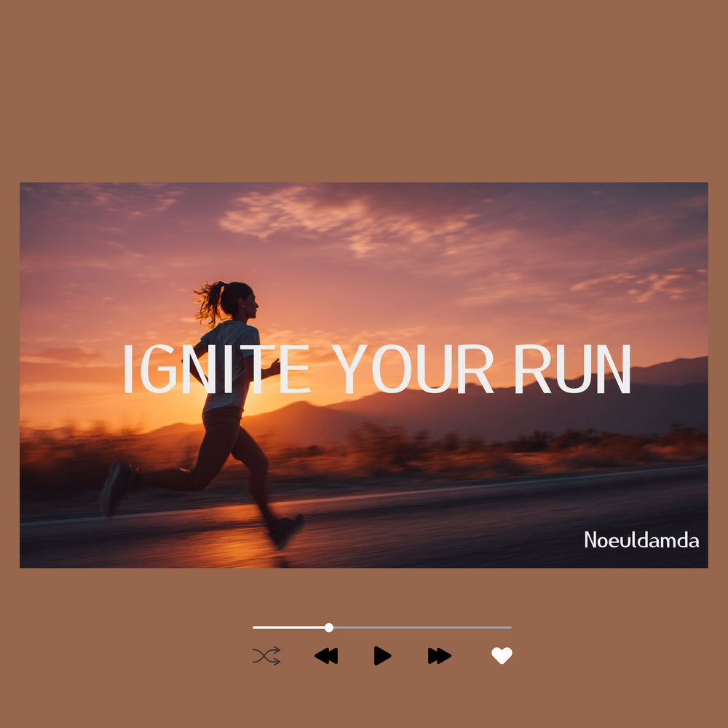Viewport: 728px width, 728px height.
Task: Click the white seek handle dot
Action: [x=329, y=626]
